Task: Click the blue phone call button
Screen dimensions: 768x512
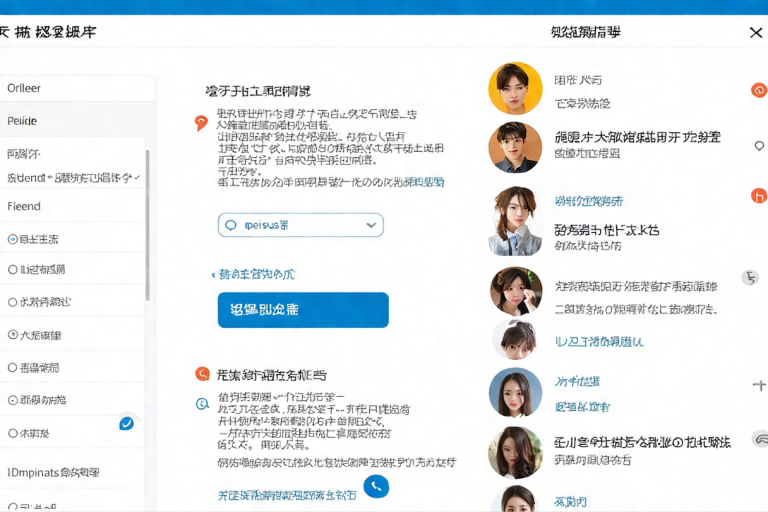Action: [x=376, y=486]
